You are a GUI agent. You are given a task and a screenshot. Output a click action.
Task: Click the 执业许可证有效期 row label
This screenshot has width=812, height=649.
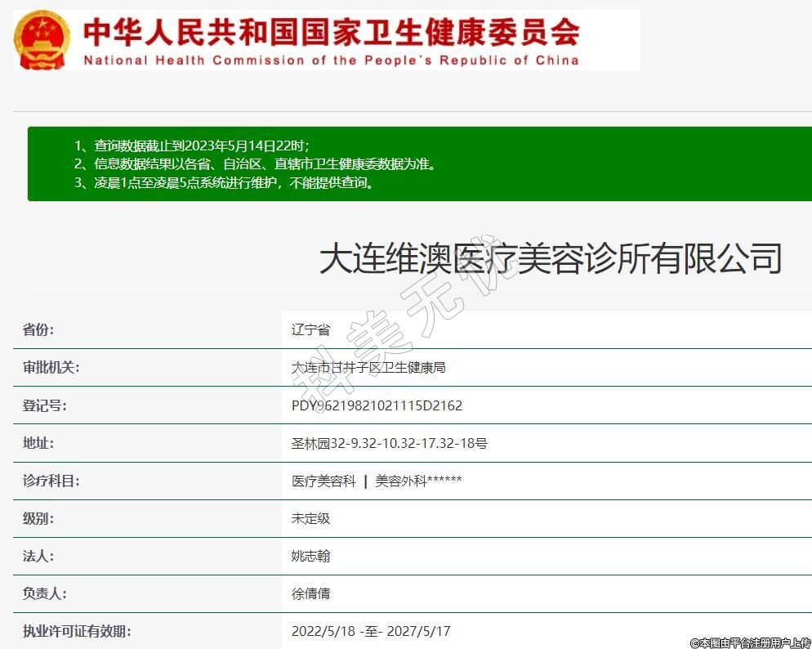click(x=77, y=631)
